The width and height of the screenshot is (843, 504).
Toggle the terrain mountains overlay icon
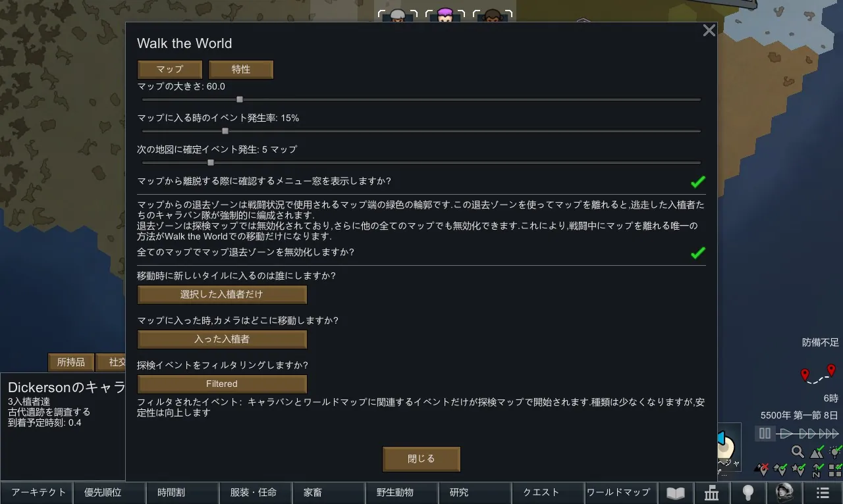[817, 452]
